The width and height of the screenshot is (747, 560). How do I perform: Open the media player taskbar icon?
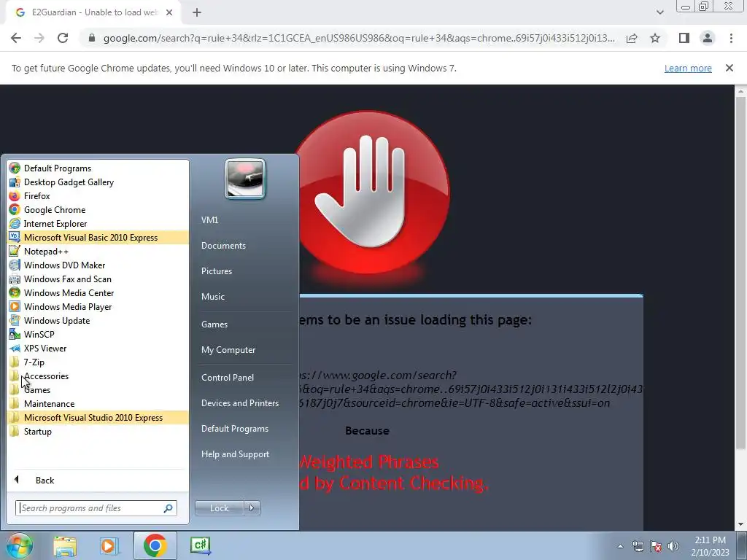tap(109, 545)
